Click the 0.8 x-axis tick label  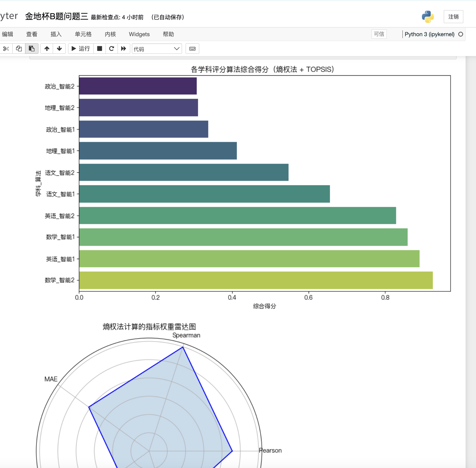point(385,298)
